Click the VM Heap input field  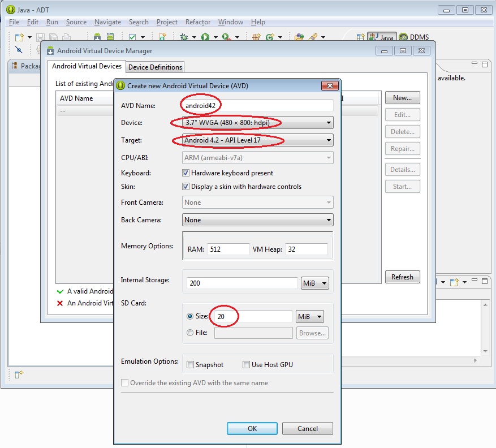[x=306, y=249]
